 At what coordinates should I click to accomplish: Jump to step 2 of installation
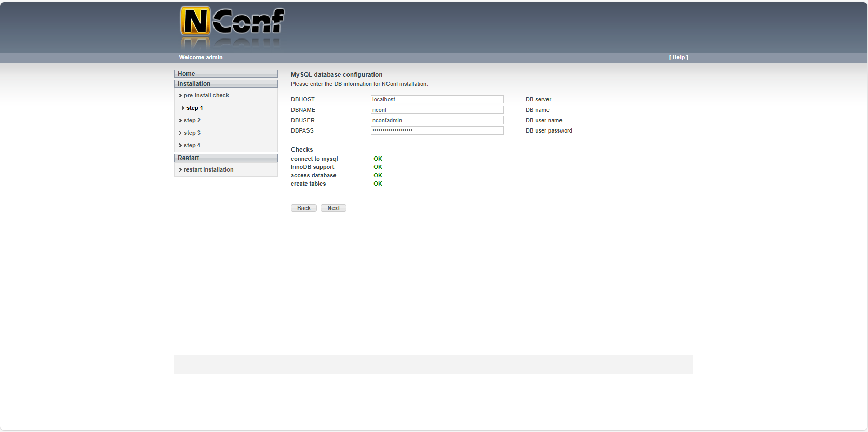tap(192, 121)
